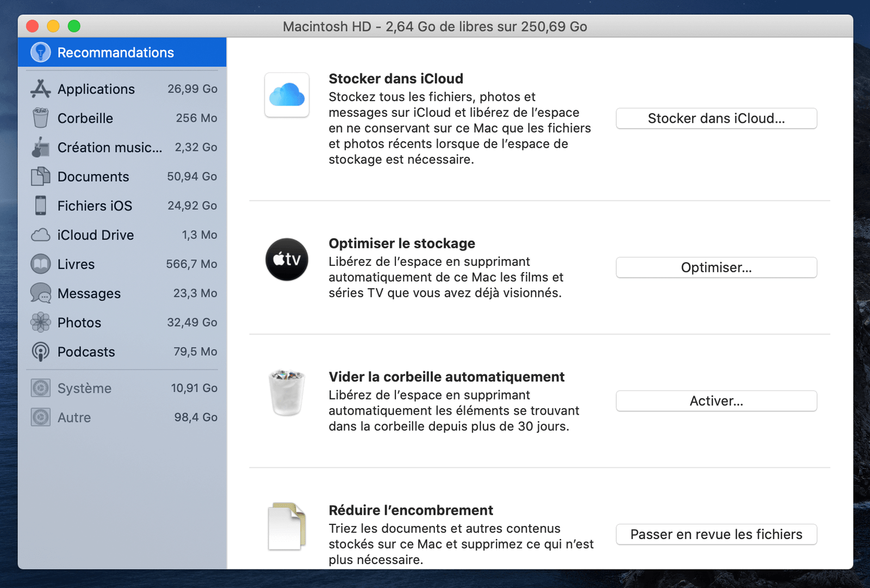The width and height of the screenshot is (870, 588).
Task: Click Activer… to empty trash automatically
Action: [x=716, y=401]
